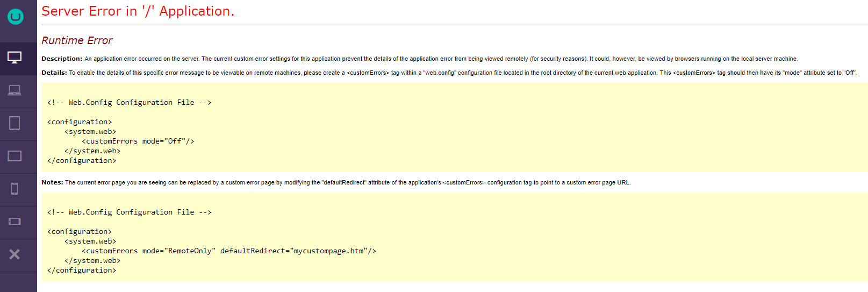
Task: Click the bold "Notes:" label
Action: click(x=52, y=182)
